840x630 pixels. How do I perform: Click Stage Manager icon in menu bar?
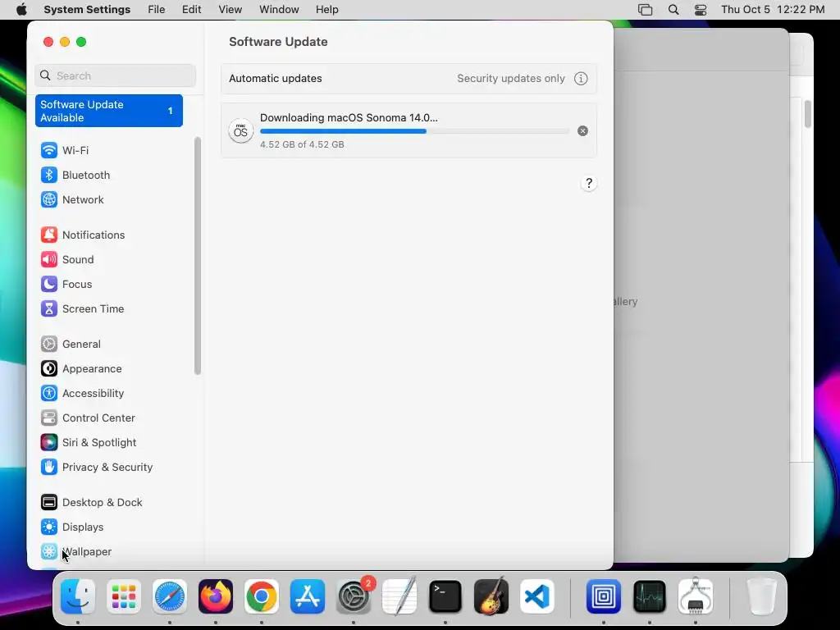point(645,10)
